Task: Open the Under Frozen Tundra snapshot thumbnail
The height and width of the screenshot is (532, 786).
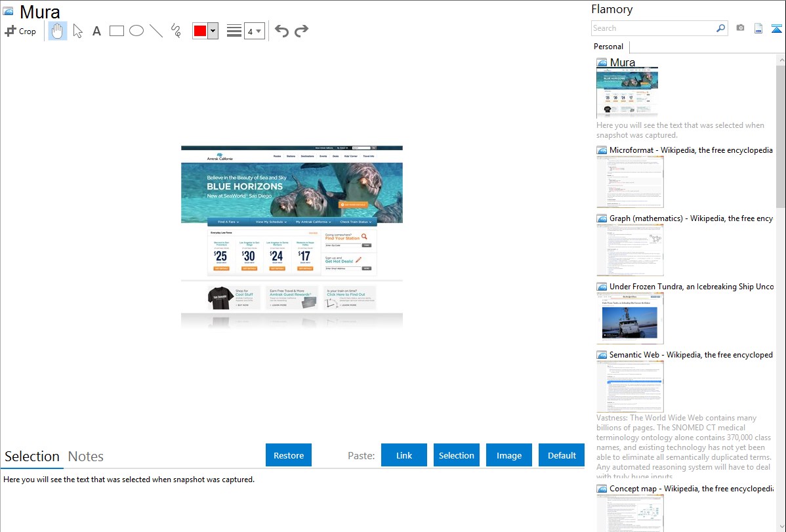Action: 630,318
